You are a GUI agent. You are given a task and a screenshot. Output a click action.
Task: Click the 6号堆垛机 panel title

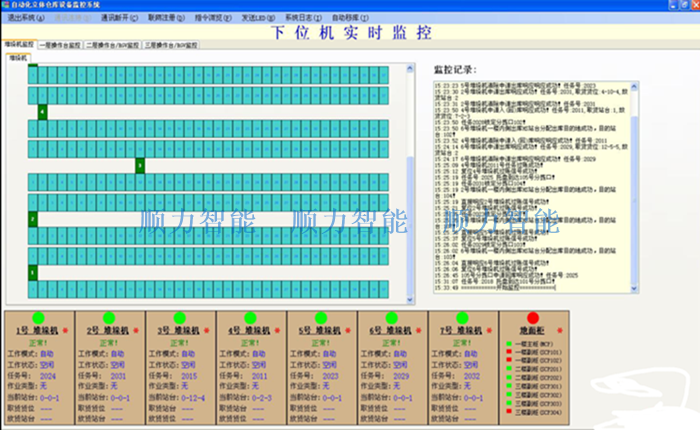click(384, 329)
